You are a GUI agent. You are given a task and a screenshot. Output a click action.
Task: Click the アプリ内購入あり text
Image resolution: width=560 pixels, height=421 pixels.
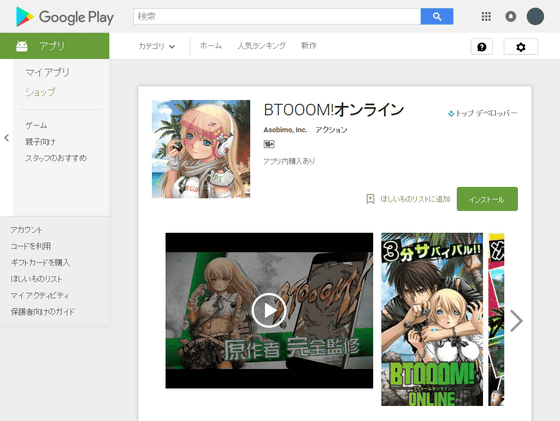pos(289,161)
